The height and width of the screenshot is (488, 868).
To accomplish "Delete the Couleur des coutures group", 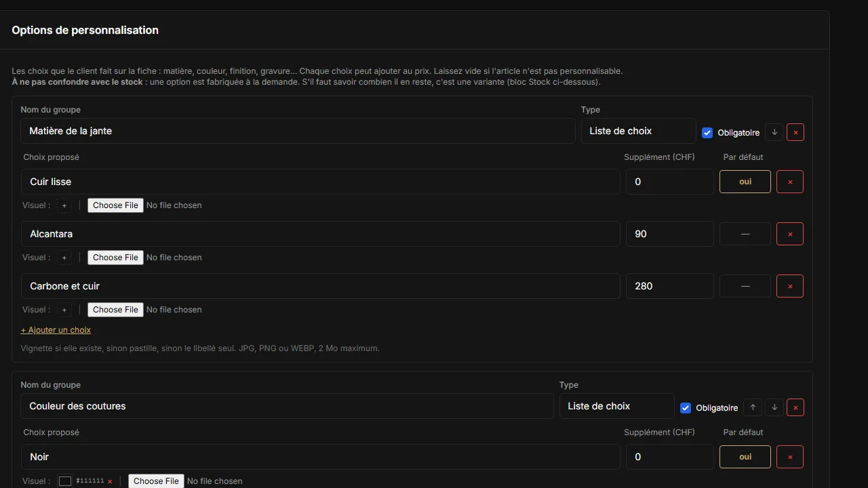I will tap(795, 407).
